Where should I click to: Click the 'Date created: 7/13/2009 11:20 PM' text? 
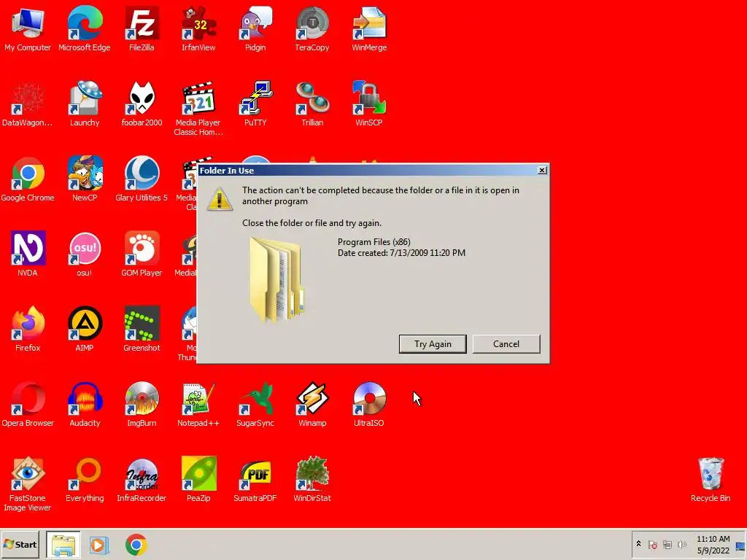[x=402, y=253]
